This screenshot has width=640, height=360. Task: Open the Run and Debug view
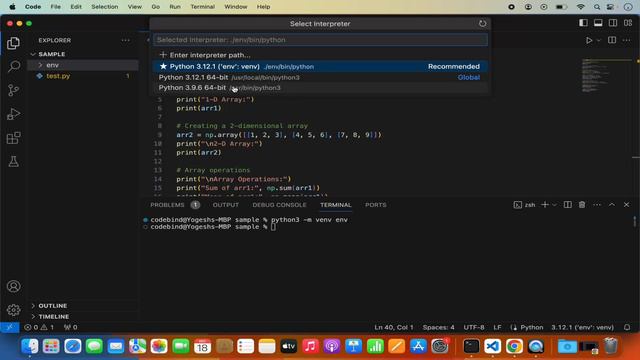pyautogui.click(x=13, y=114)
